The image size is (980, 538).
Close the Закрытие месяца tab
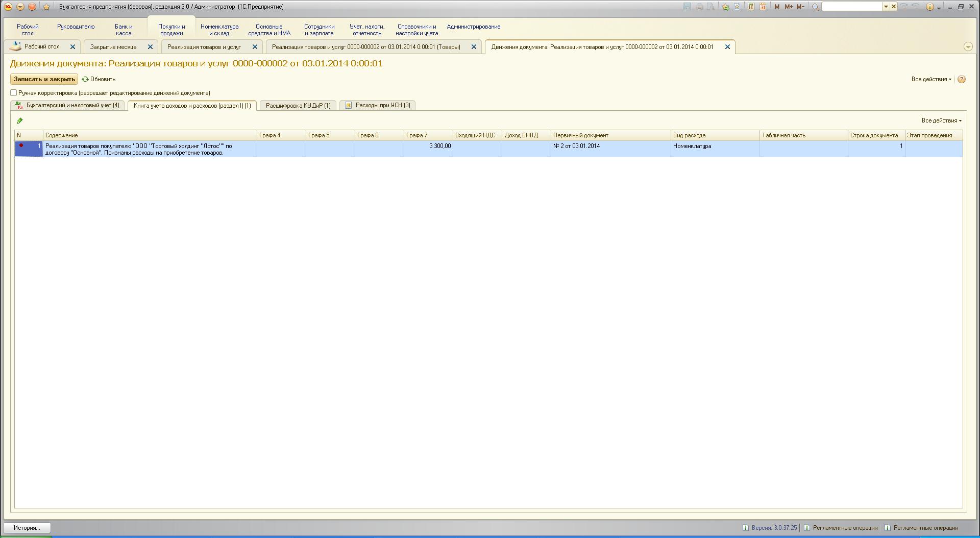coord(150,47)
